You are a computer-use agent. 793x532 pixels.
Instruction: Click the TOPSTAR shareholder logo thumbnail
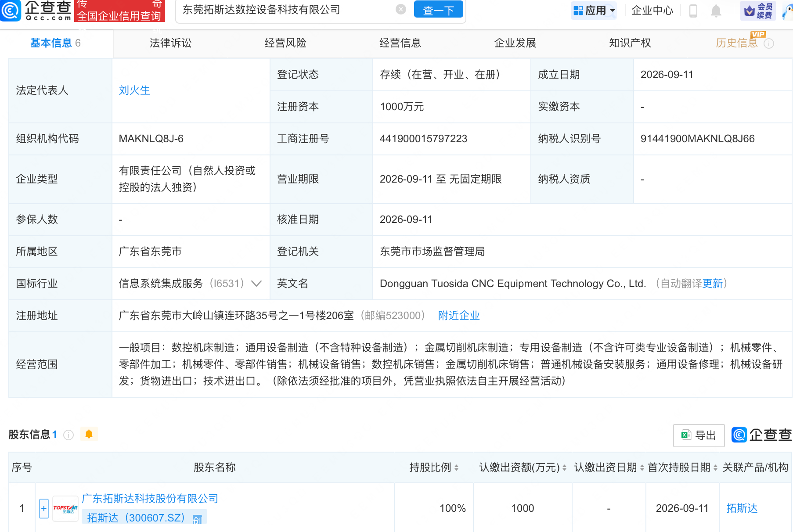click(65, 508)
